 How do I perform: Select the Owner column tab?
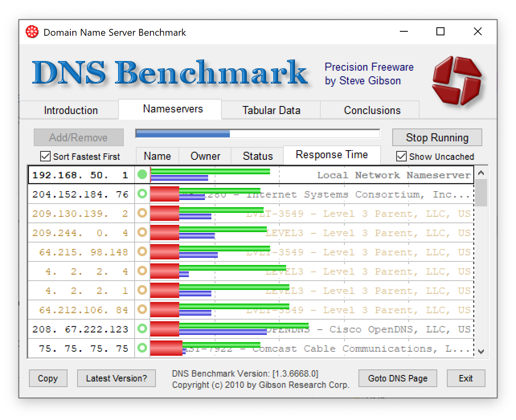[205, 156]
